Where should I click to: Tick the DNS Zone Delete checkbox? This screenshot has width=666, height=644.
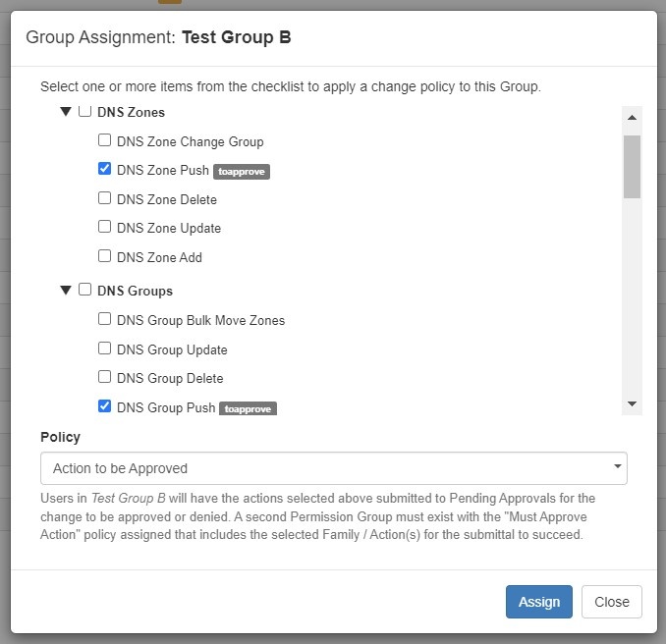(x=105, y=198)
